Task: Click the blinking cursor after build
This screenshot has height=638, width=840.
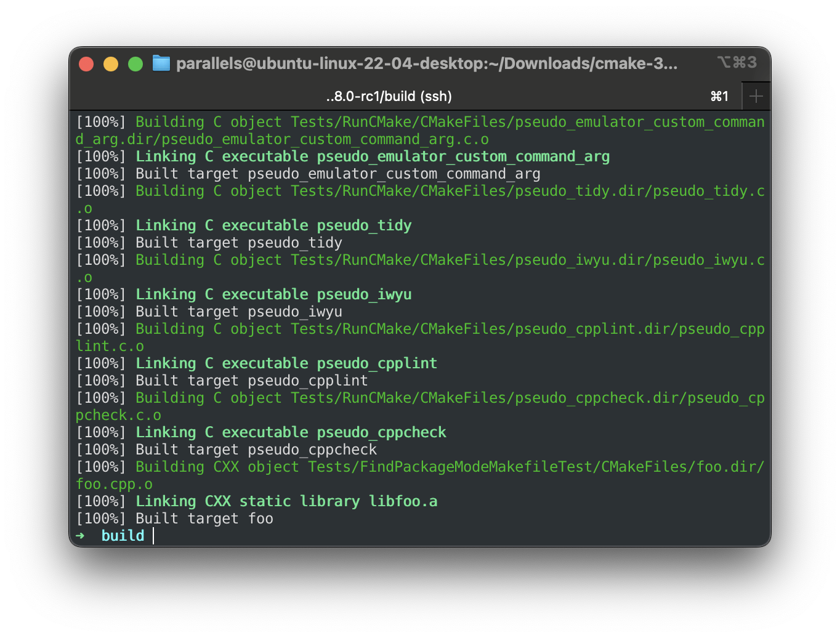Action: 153,536
